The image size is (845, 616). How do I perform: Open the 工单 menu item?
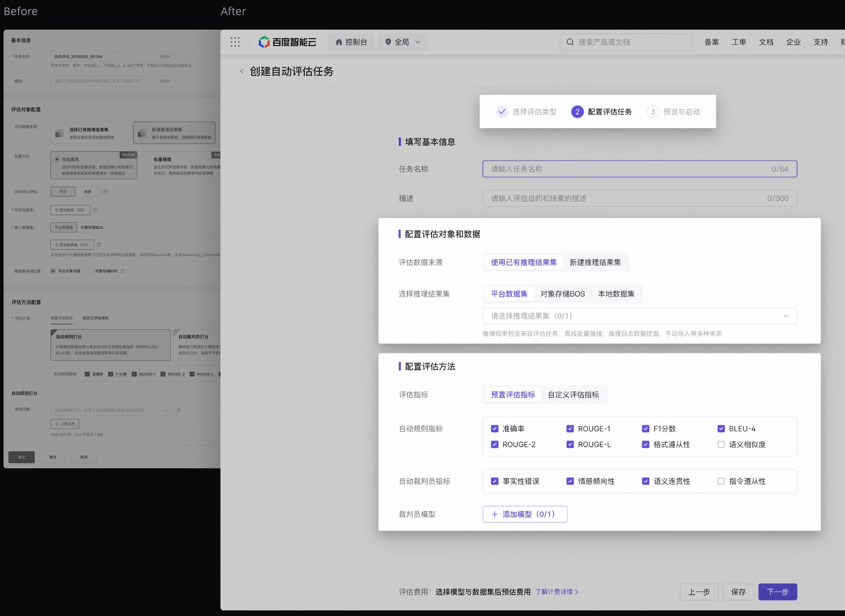(x=739, y=42)
